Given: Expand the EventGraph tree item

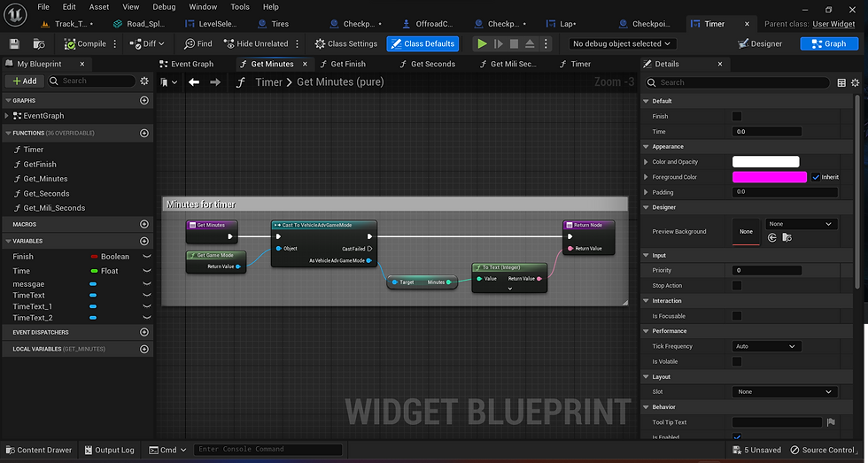Looking at the screenshot, I should [x=7, y=116].
